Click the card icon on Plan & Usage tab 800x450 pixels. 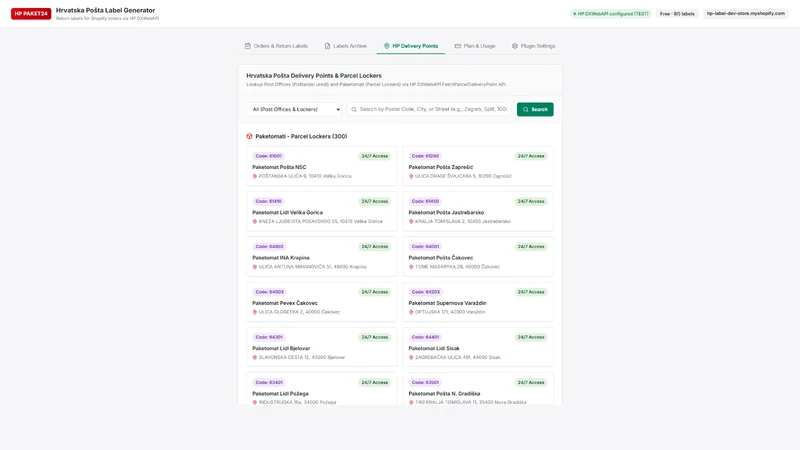point(458,46)
